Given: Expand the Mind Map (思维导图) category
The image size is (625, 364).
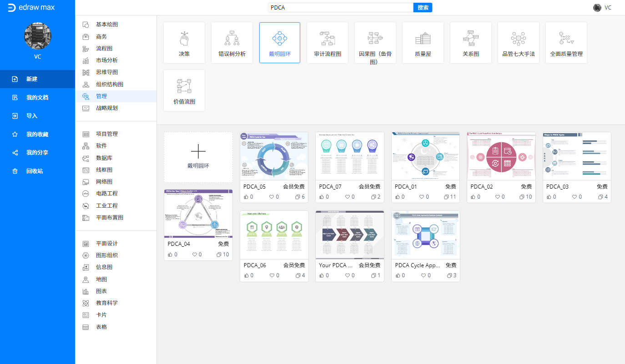Looking at the screenshot, I should (x=106, y=72).
